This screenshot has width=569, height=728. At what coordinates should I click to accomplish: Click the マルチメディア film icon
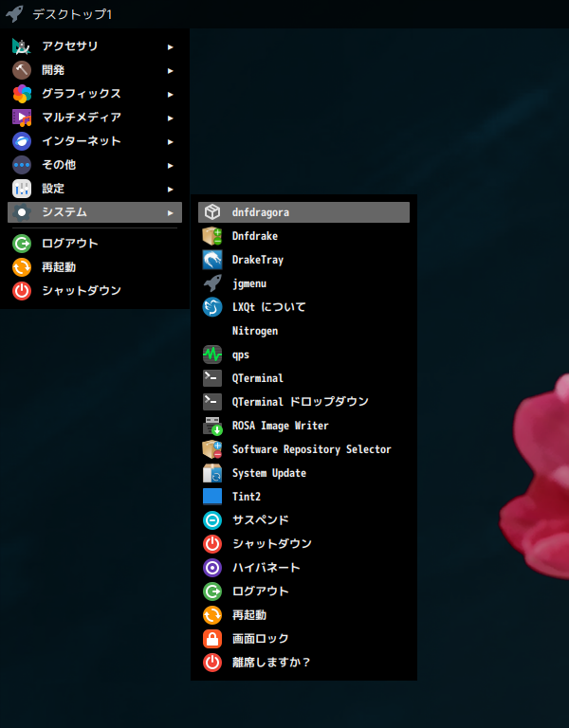tap(22, 118)
